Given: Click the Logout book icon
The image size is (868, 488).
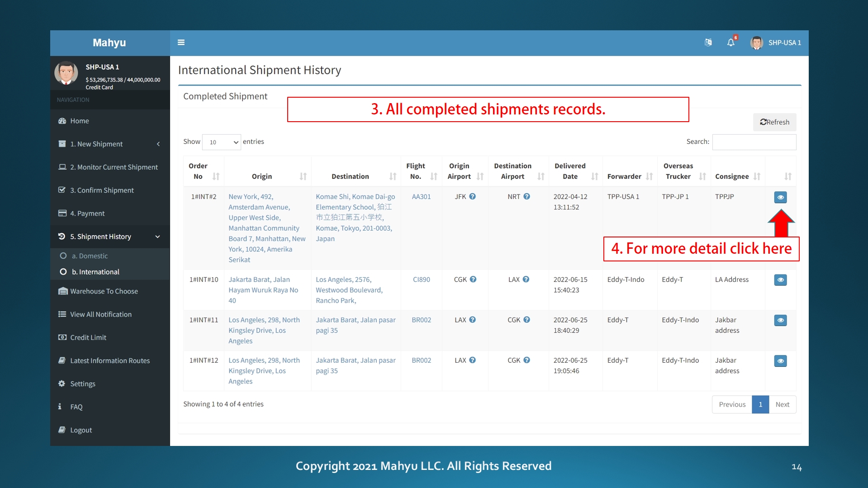Looking at the screenshot, I should tap(62, 430).
